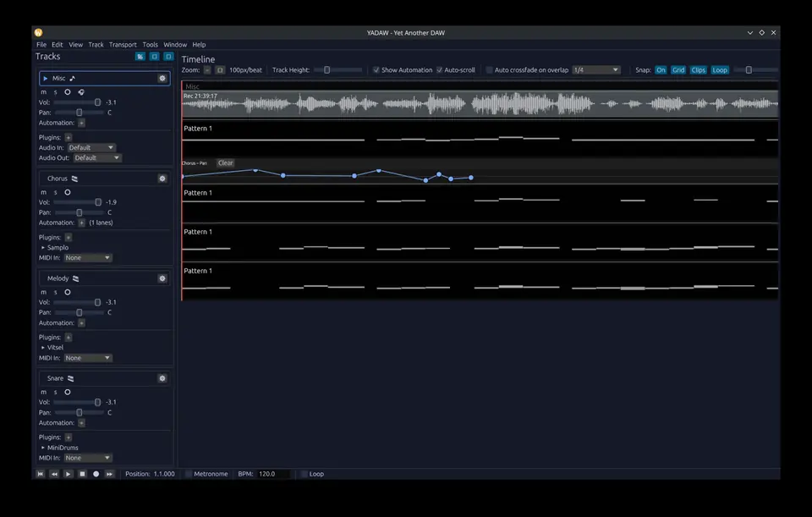The image size is (812, 517).
Task: Open the Melody MIDI In dropdown
Action: tap(88, 358)
